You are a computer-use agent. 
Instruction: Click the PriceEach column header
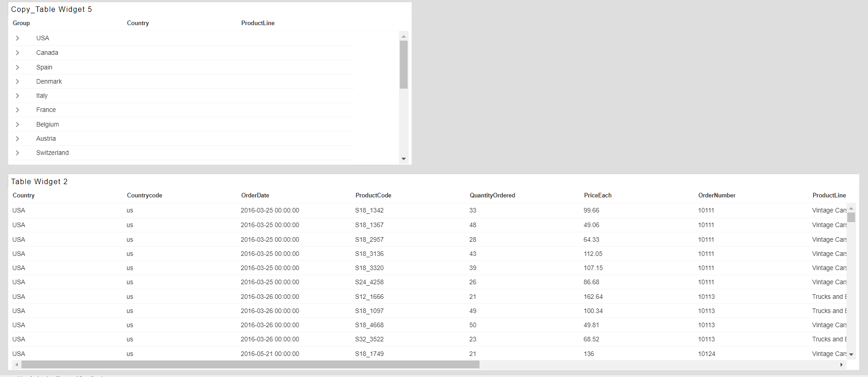pos(597,196)
